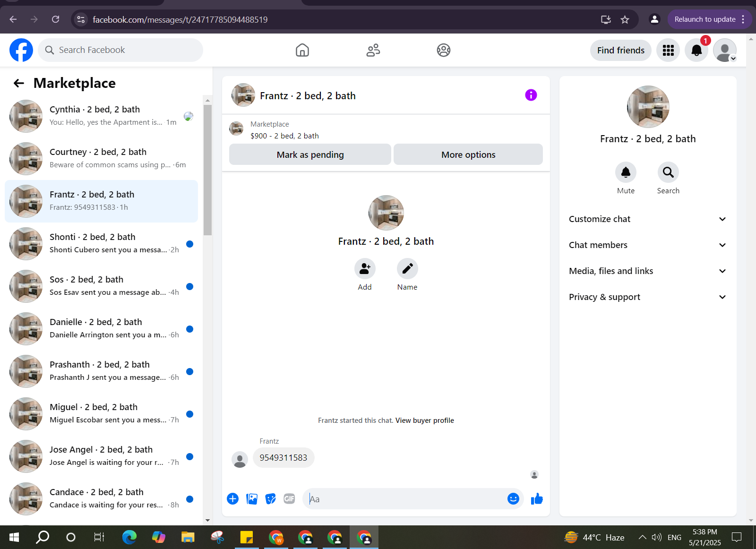This screenshot has height=549, width=756.
Task: Expand Privacy & support section
Action: tap(647, 297)
